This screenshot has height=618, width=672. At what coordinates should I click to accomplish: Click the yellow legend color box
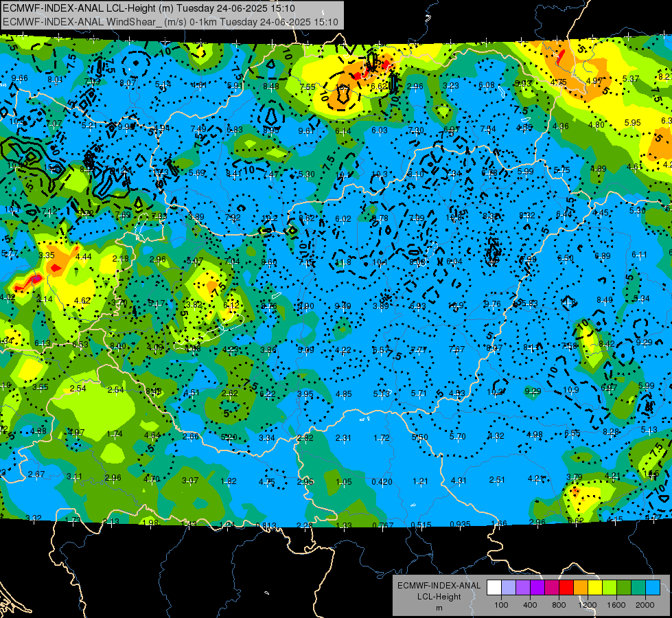tap(595, 588)
